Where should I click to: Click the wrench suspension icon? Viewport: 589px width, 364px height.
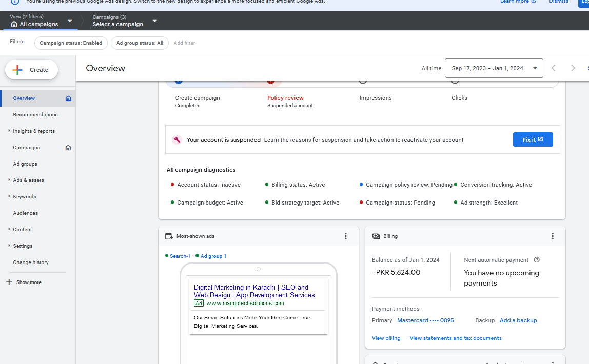pos(177,139)
